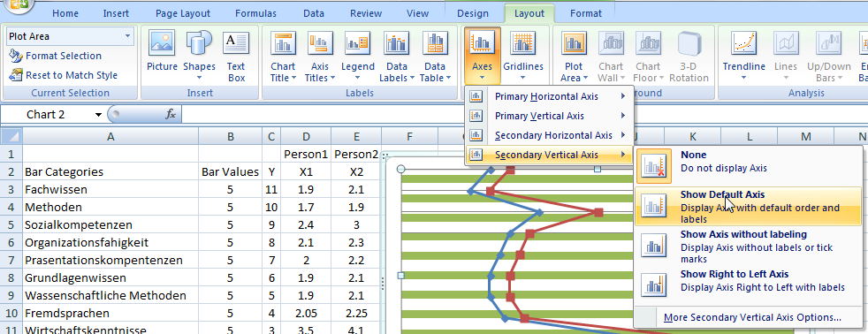Open Gridlines options
This screenshot has width=868, height=334.
pyautogui.click(x=523, y=57)
